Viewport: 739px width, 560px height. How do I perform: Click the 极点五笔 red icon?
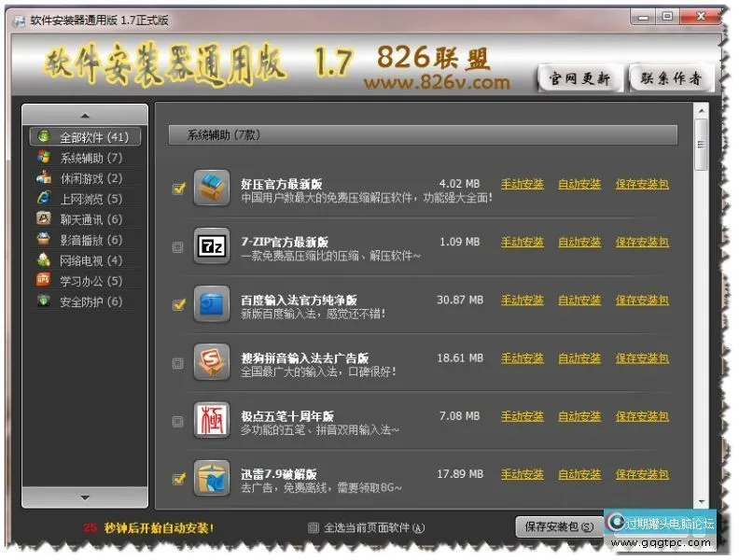pos(212,420)
